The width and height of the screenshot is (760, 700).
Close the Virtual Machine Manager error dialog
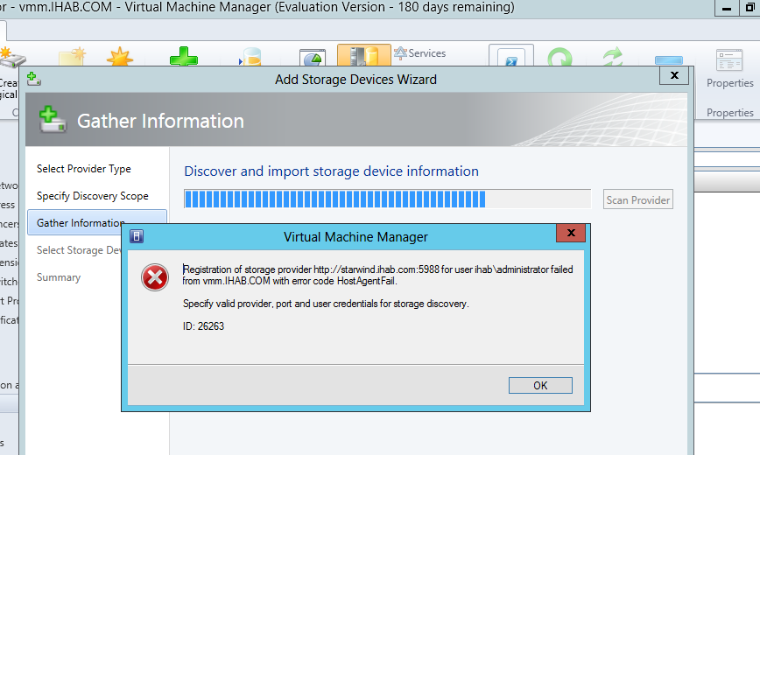[571, 233]
